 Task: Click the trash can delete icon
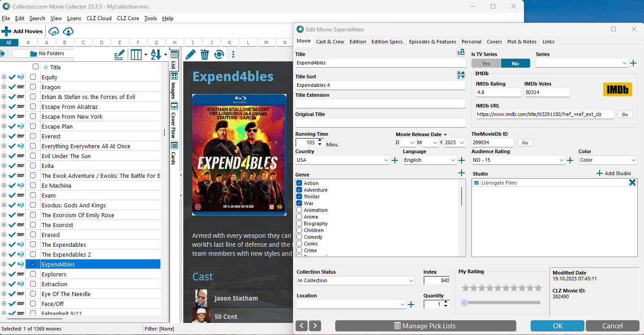coord(204,55)
